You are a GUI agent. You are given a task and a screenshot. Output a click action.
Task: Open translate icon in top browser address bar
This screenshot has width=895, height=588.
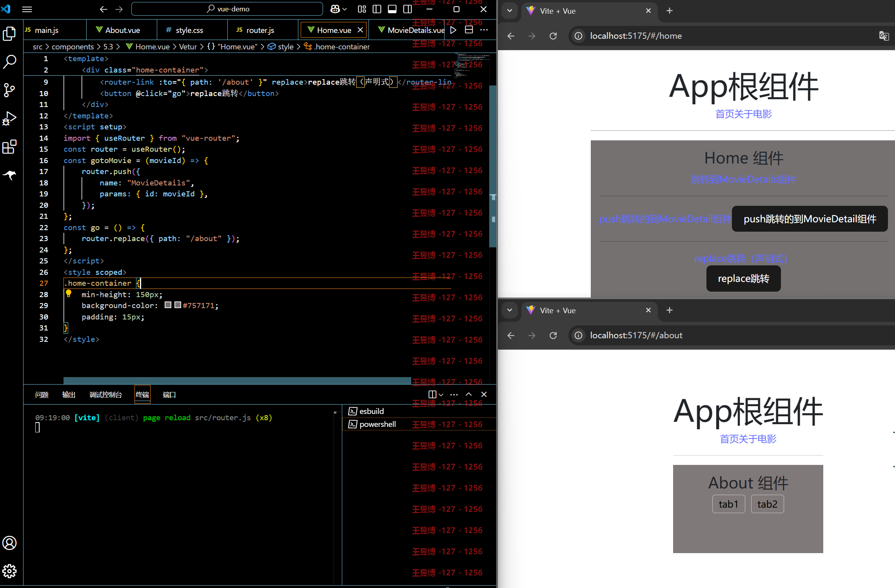pos(884,36)
